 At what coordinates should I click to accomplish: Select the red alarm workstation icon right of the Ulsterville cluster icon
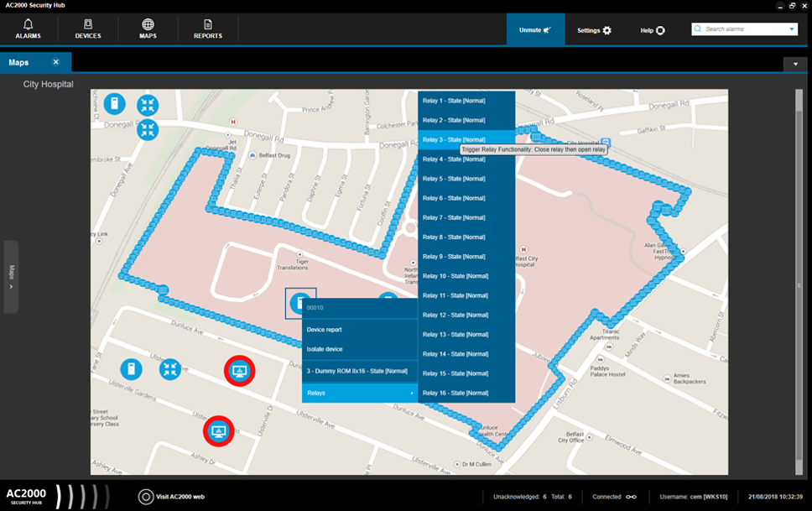(239, 371)
